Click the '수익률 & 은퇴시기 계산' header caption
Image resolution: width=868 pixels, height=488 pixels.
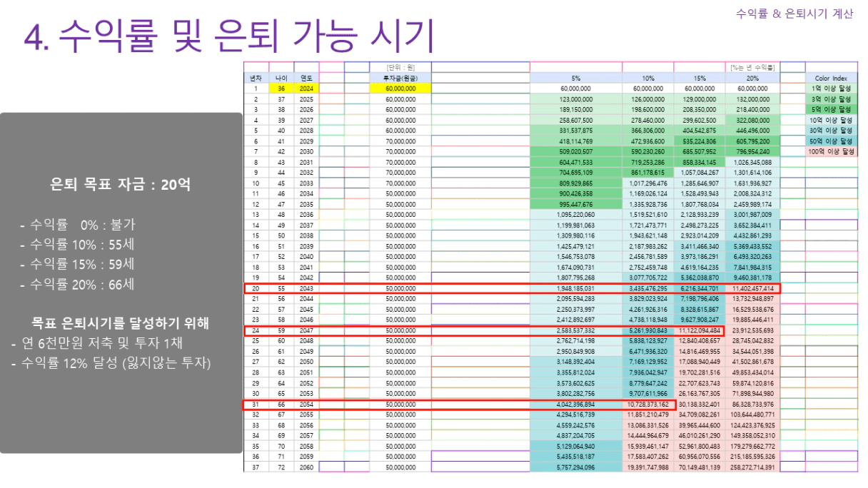click(x=794, y=14)
